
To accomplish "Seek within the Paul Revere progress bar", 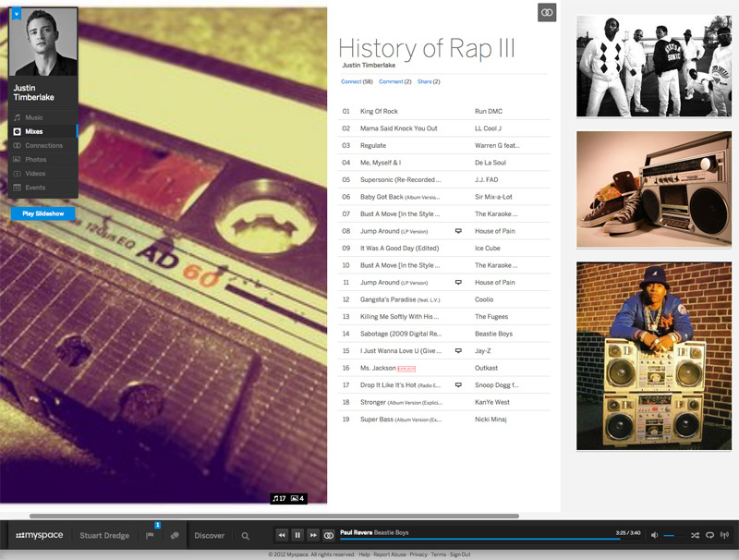I will [480, 538].
